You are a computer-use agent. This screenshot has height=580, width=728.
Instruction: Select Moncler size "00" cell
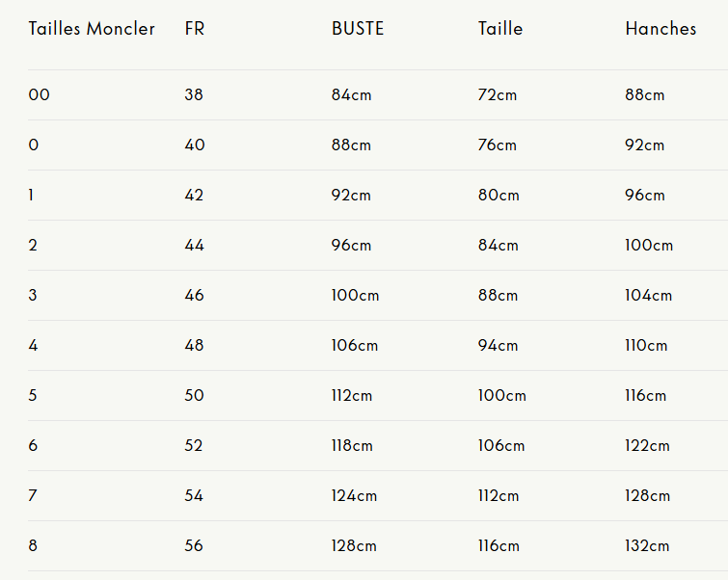[x=39, y=95]
